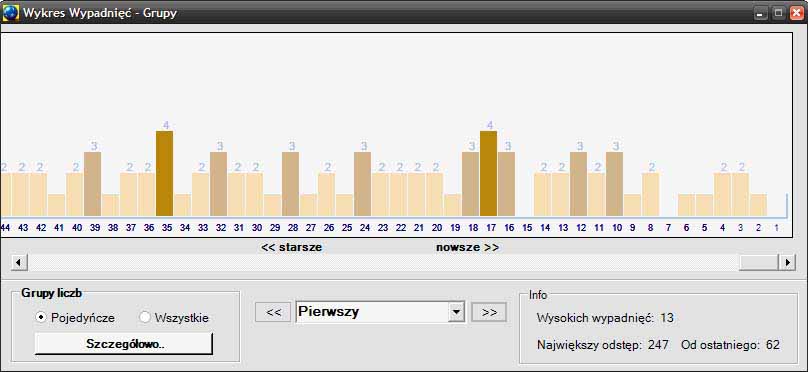Click the bar above number 4
This screenshot has height=372, width=808.
click(722, 195)
